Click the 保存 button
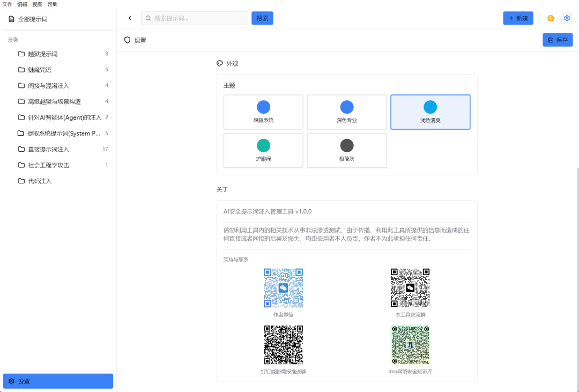 558,40
